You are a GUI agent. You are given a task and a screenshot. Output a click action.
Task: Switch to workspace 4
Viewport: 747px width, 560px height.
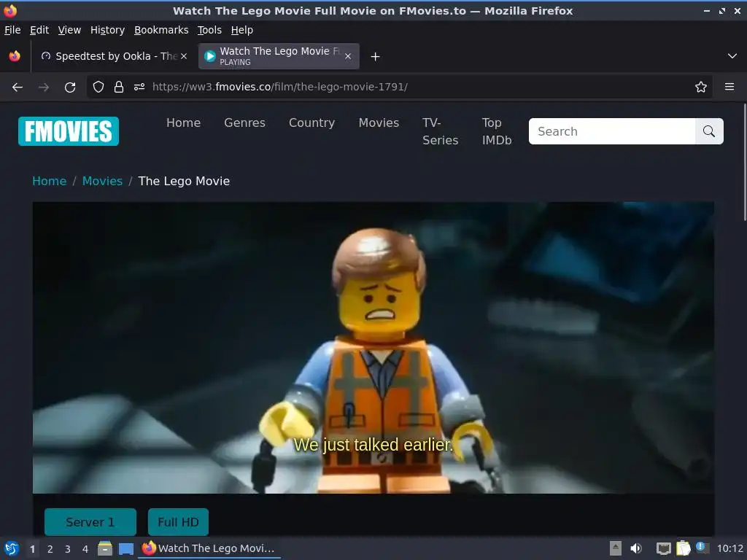point(85,549)
